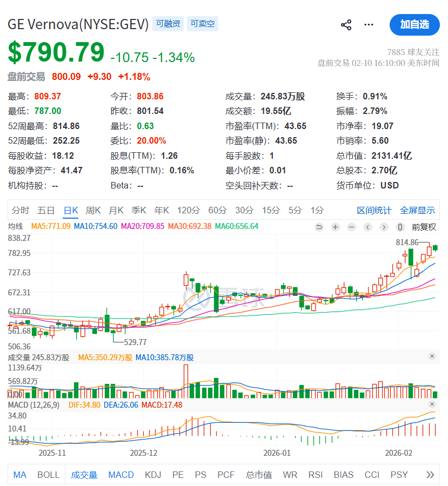Switch to the 60分 interval

pyautogui.click(x=217, y=211)
